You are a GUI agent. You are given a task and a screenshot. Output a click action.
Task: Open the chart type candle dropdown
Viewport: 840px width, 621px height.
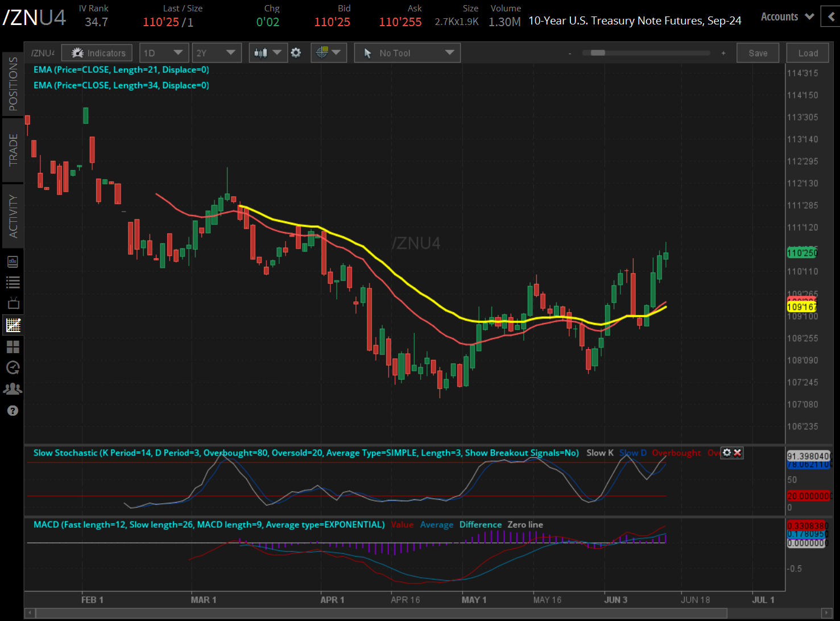tap(268, 52)
